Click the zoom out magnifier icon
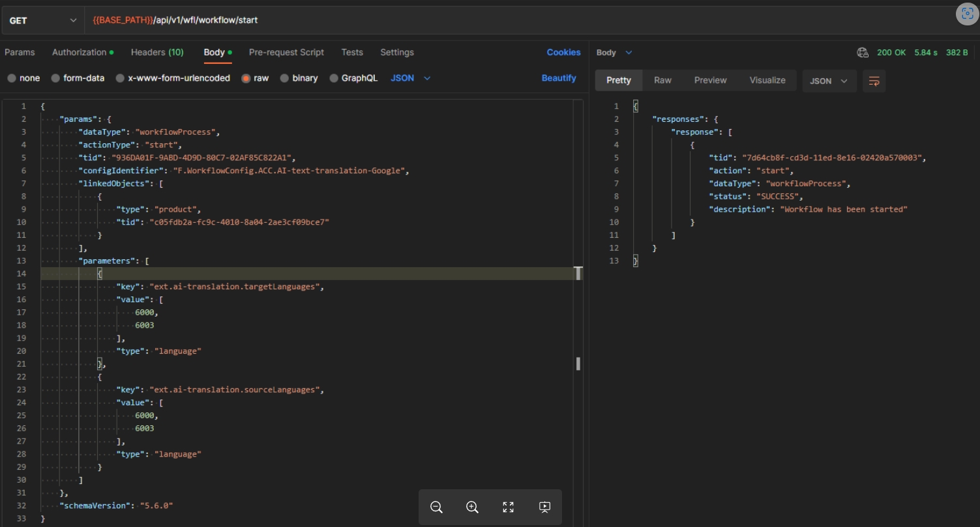The image size is (980, 527). click(x=437, y=507)
